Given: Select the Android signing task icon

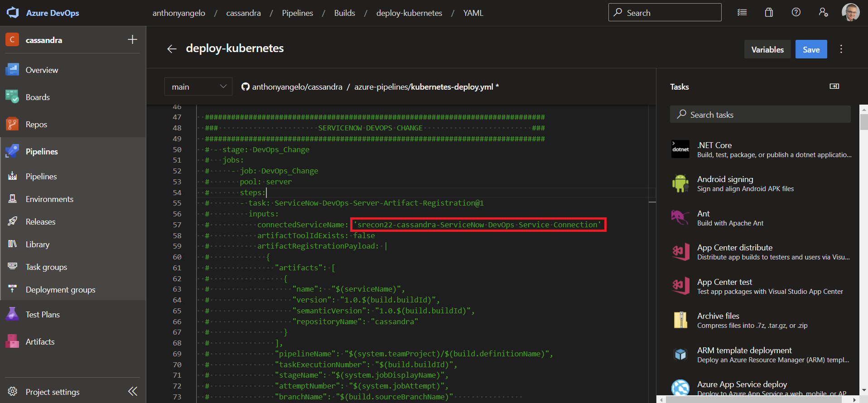Looking at the screenshot, I should pos(680,183).
